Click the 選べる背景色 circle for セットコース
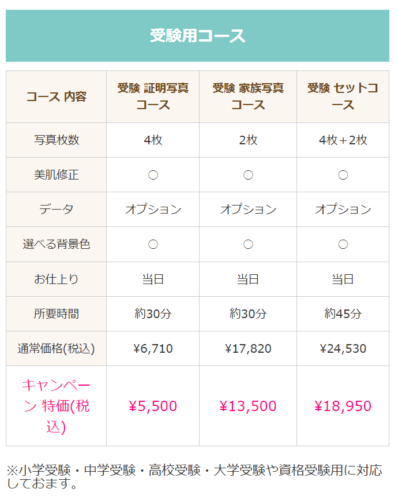 click(x=343, y=244)
